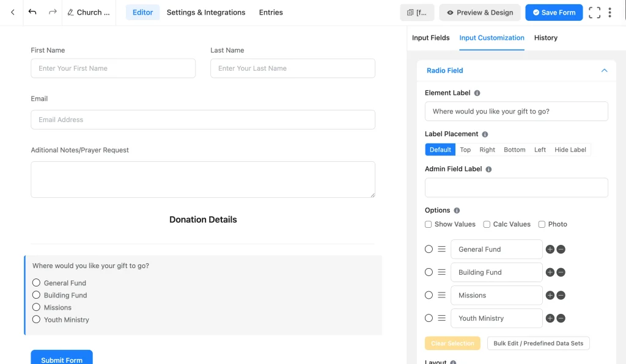This screenshot has width=626, height=364.
Task: Add option after Building Fund
Action: click(x=550, y=272)
